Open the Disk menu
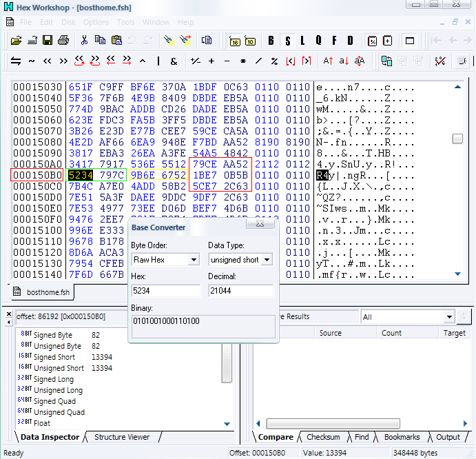The height and width of the screenshot is (459, 476). point(68,22)
